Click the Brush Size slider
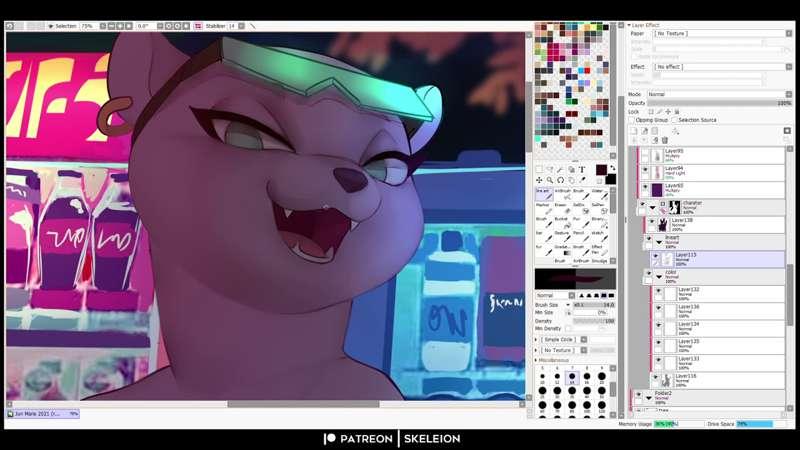Screen dimensions: 800x450 [x=594, y=305]
